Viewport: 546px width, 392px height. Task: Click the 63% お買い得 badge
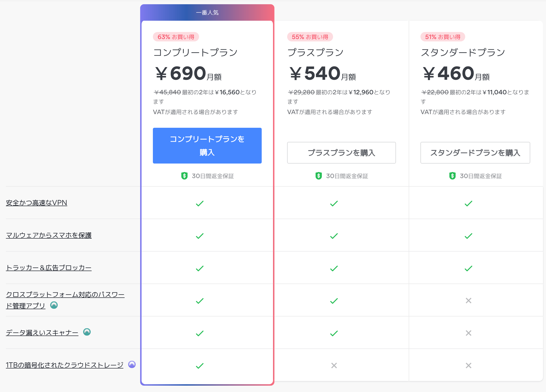click(x=176, y=37)
